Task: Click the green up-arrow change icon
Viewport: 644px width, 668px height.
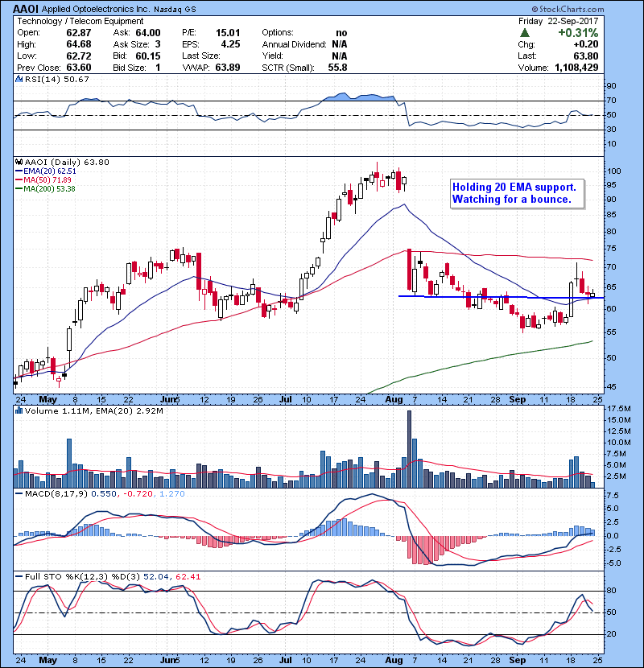Action: click(x=525, y=32)
